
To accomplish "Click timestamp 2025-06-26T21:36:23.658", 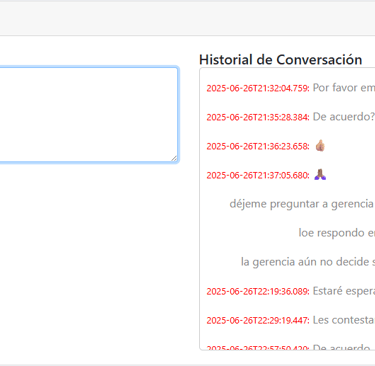I will pyautogui.click(x=258, y=146).
